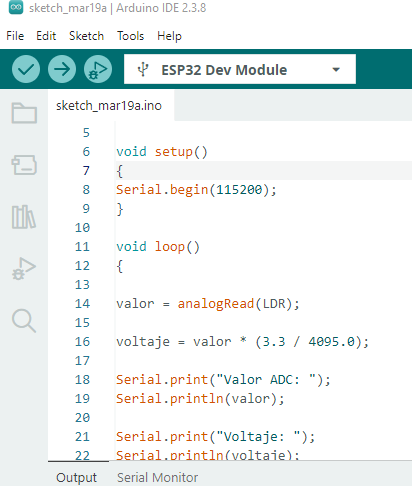The width and height of the screenshot is (412, 486).
Task: Select the sketch_mar19a.ino editor tab
Action: 109,106
